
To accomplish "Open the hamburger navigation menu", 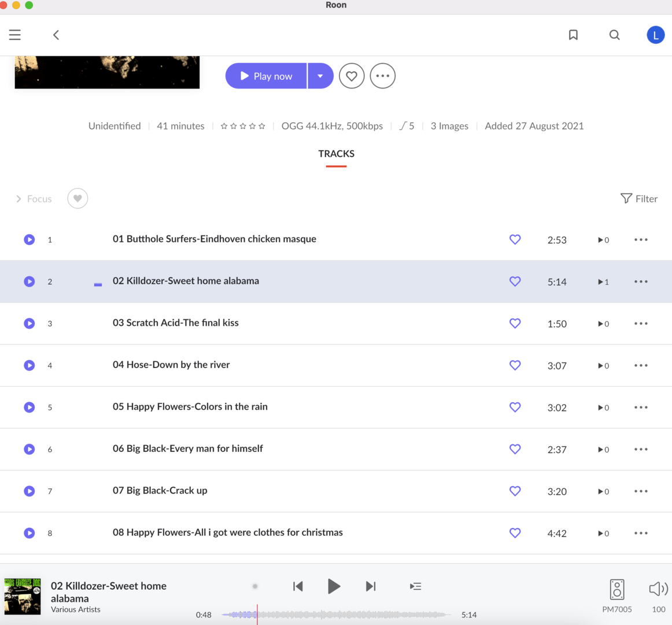I will pos(15,35).
